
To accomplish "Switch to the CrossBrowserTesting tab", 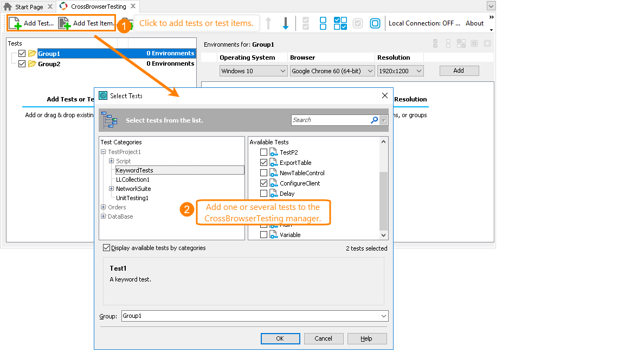I will (x=99, y=7).
